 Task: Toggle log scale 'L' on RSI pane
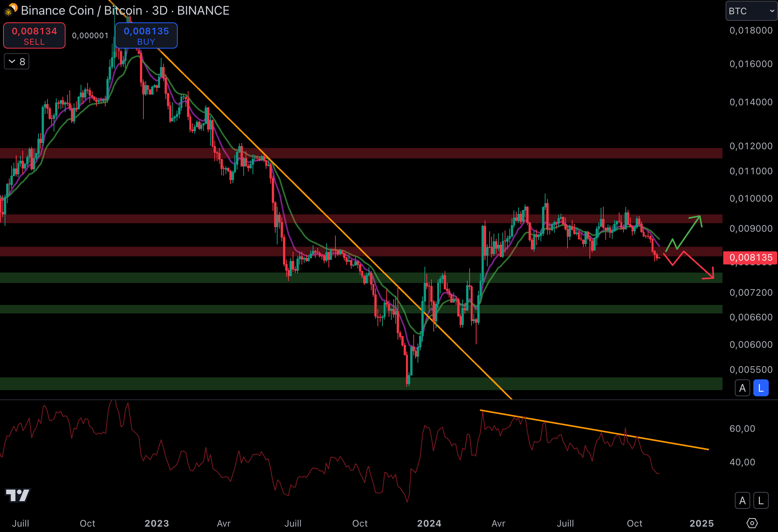[761, 501]
